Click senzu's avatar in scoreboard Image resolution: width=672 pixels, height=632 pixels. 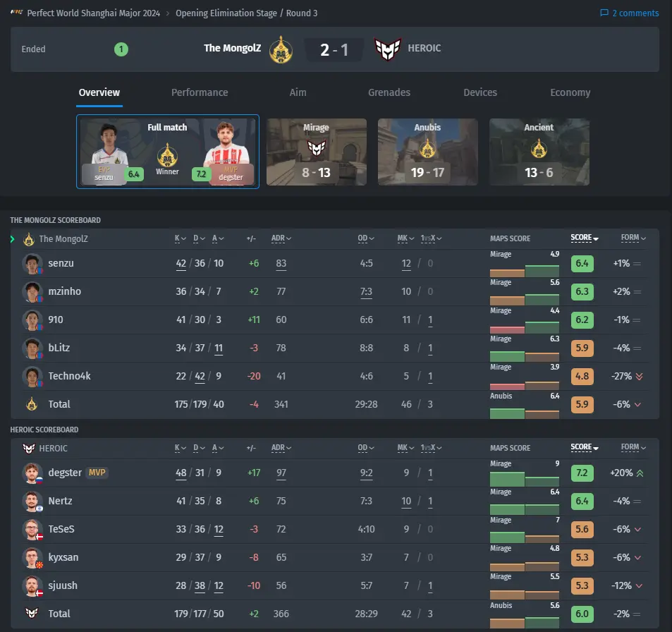pyautogui.click(x=32, y=264)
